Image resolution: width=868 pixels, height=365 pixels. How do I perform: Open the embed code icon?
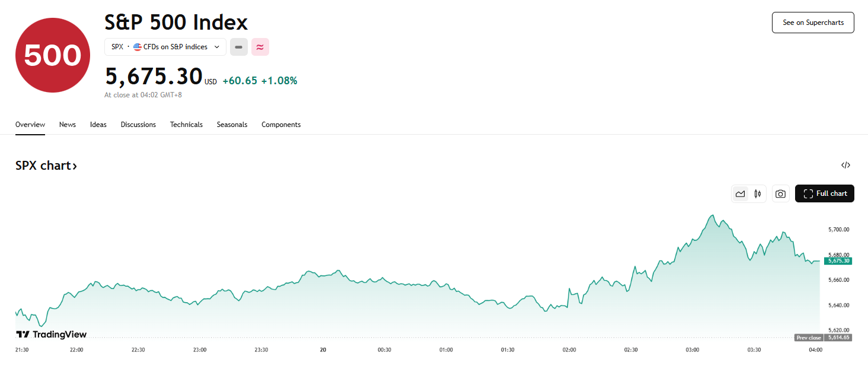(x=845, y=166)
